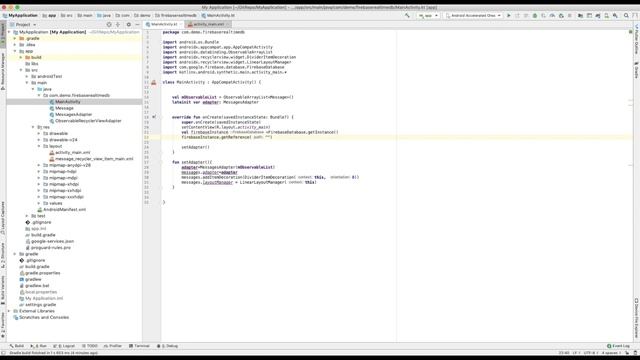Image resolution: width=640 pixels, height=360 pixels.
Task: Click the setAdapter() call inside onCreate
Action: coord(195,147)
